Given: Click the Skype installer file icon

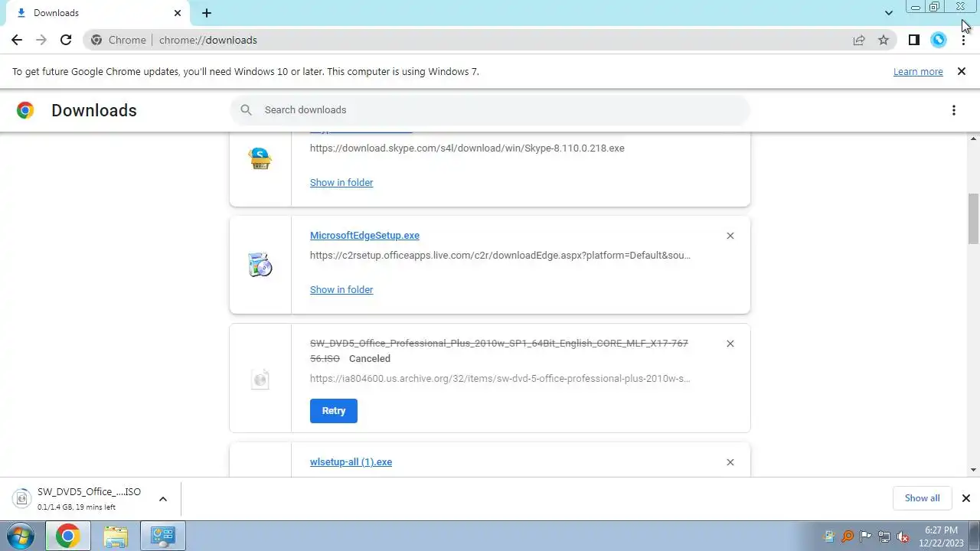Looking at the screenshot, I should pos(260,158).
